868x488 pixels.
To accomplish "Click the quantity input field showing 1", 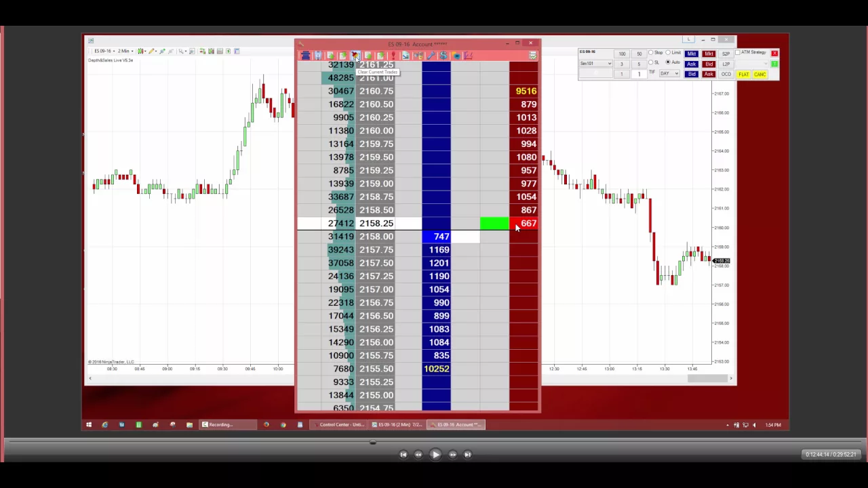I will [x=639, y=74].
